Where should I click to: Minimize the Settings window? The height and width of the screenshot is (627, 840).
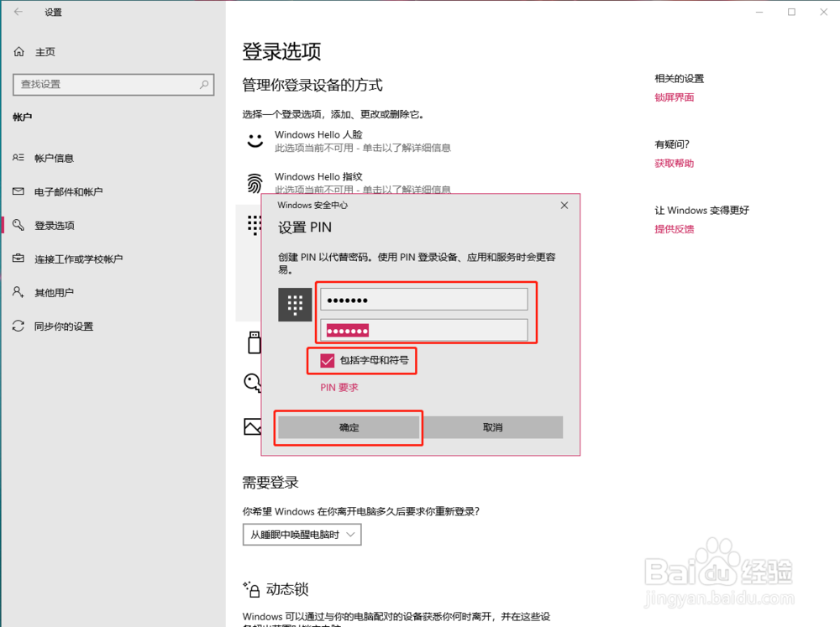[759, 12]
